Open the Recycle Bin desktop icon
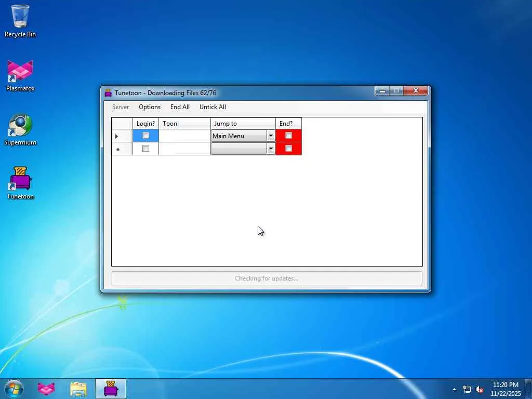This screenshot has height=399, width=532. click(x=20, y=21)
